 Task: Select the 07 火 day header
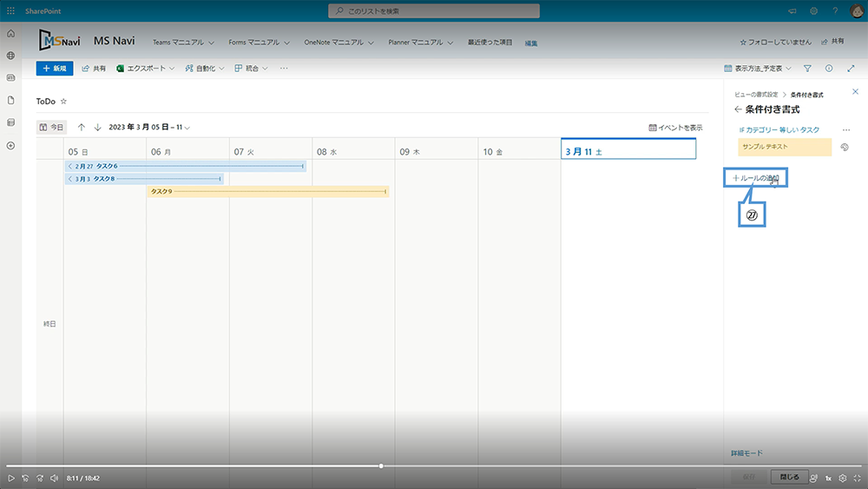(x=271, y=151)
